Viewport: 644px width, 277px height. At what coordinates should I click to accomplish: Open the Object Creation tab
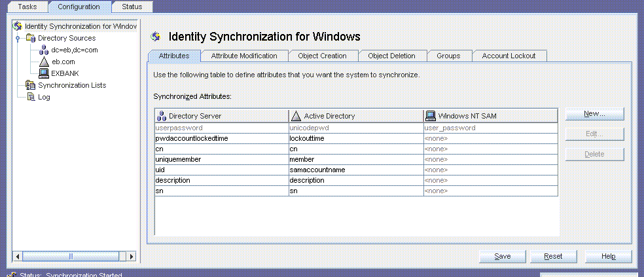tap(323, 56)
